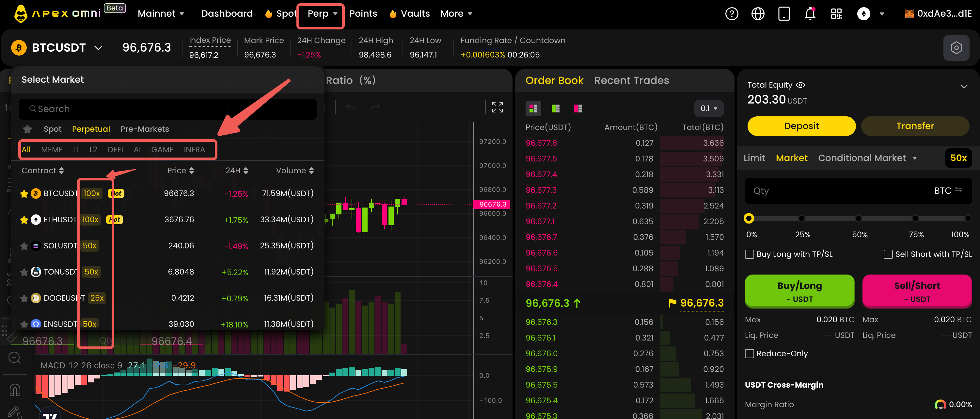This screenshot has height=419, width=980.
Task: Open order book 0.1 precision dropdown
Action: 709,109
